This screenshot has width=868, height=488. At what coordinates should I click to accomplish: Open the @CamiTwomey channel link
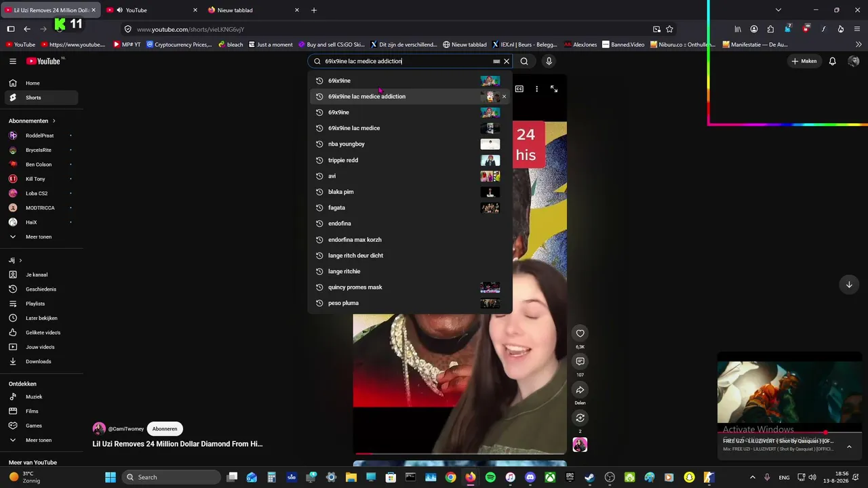[x=126, y=428]
